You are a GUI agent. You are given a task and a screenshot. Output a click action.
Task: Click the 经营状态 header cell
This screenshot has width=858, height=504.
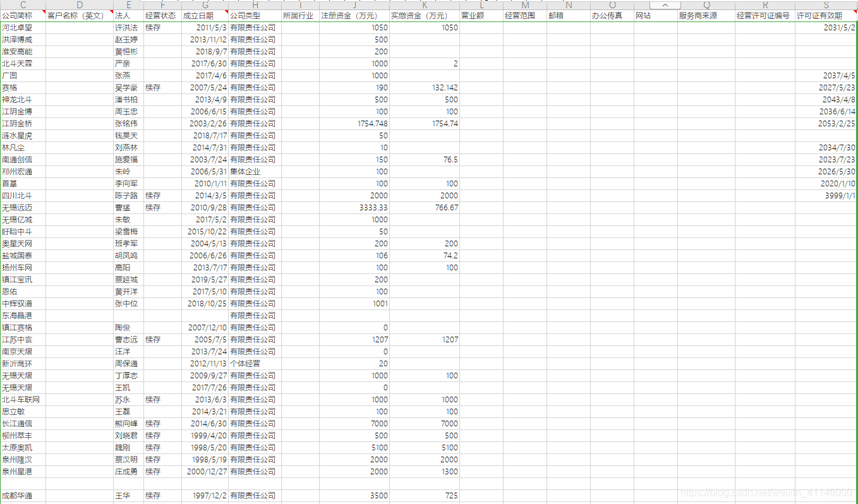click(162, 15)
